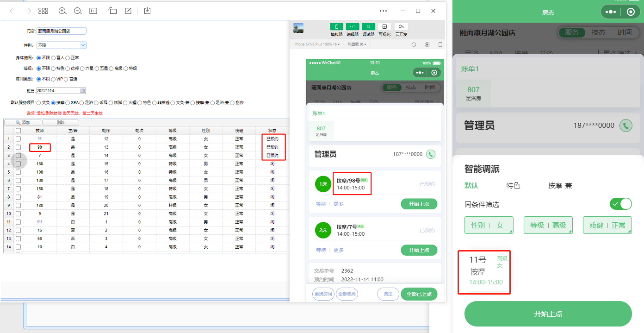Tap the phone call icon beside 187****0000 in the simulator
Screen dimensions: 644x333
(431, 154)
